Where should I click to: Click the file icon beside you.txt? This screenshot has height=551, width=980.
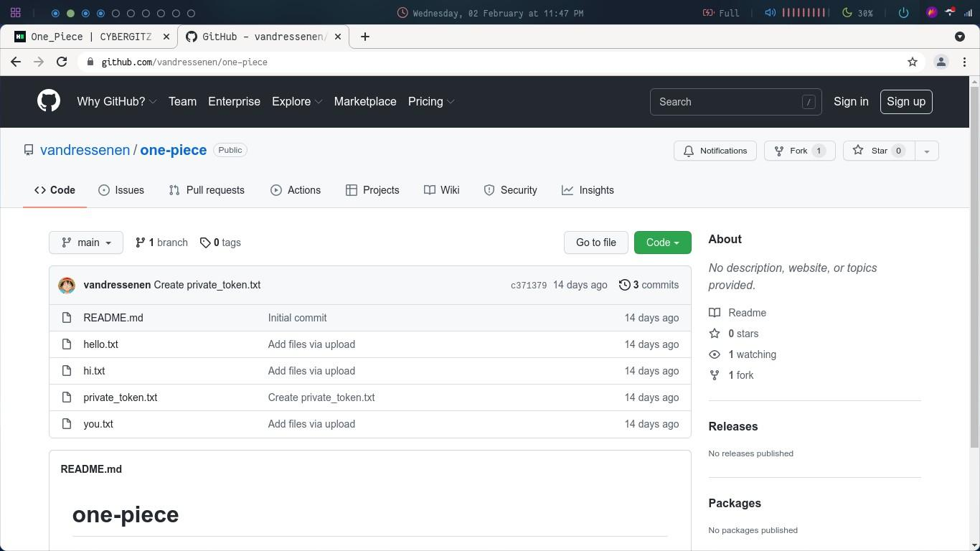[67, 424]
